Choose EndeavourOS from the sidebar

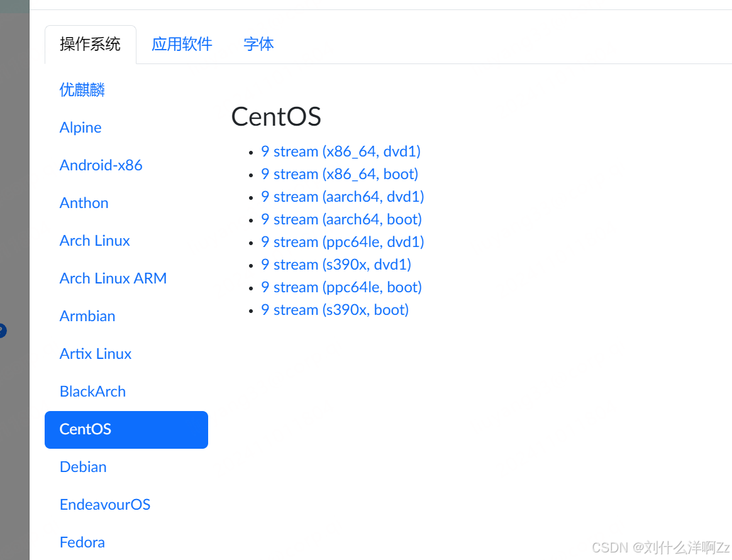105,505
